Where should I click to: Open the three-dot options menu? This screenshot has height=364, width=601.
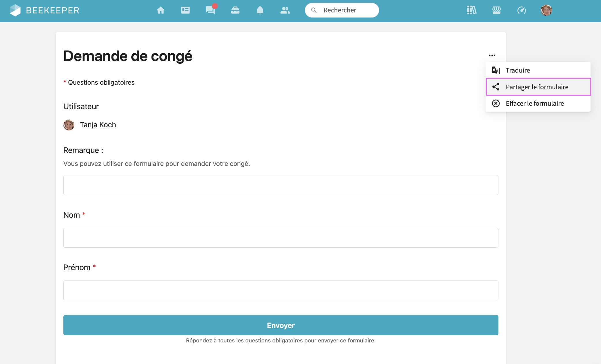pos(492,55)
